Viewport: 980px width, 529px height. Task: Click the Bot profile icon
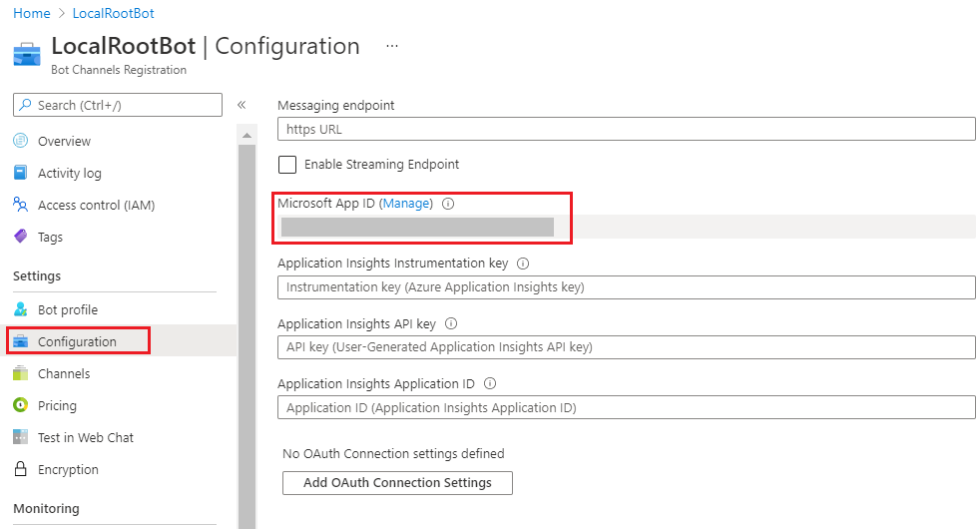coord(20,309)
